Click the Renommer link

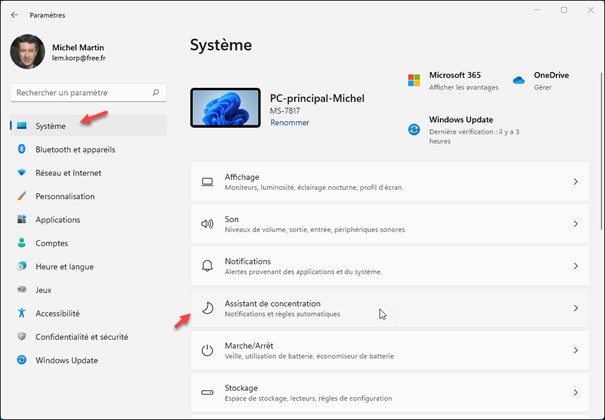289,123
